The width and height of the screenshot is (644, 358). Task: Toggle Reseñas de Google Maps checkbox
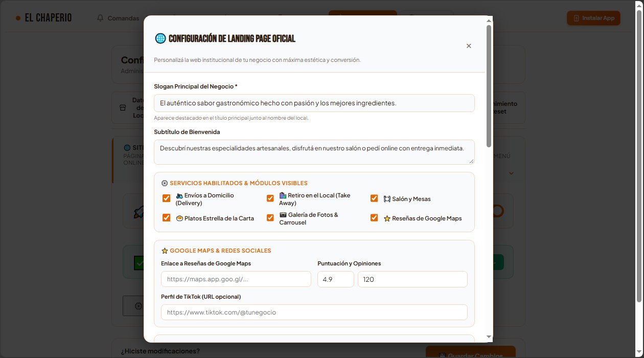[374, 218]
